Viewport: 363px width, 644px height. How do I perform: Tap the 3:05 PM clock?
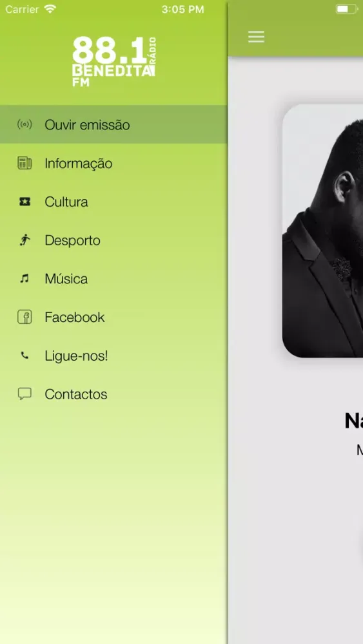tap(182, 10)
